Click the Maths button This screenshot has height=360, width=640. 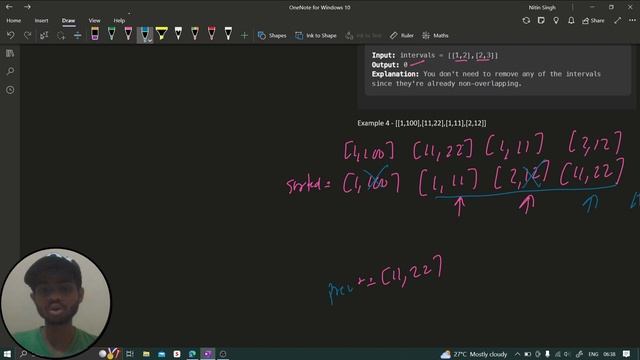click(x=435, y=36)
